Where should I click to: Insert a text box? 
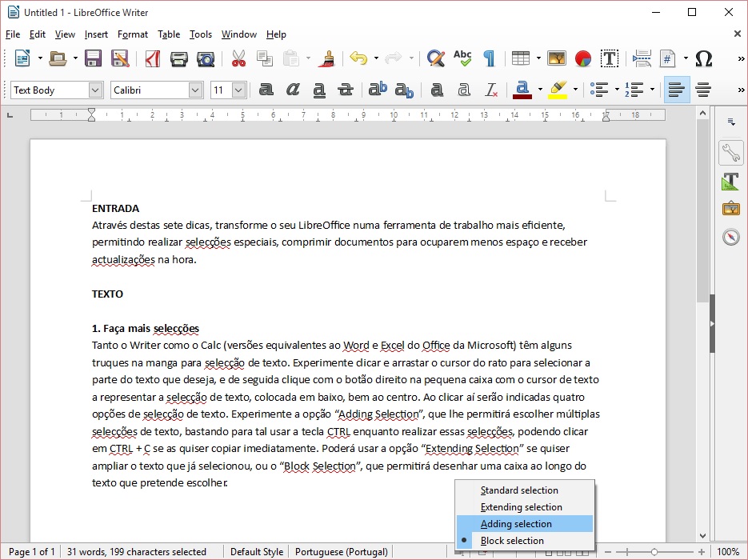[x=609, y=58]
